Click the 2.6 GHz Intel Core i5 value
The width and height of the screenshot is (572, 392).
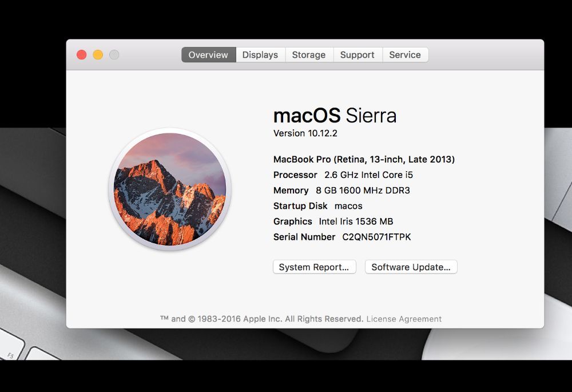[x=369, y=175]
